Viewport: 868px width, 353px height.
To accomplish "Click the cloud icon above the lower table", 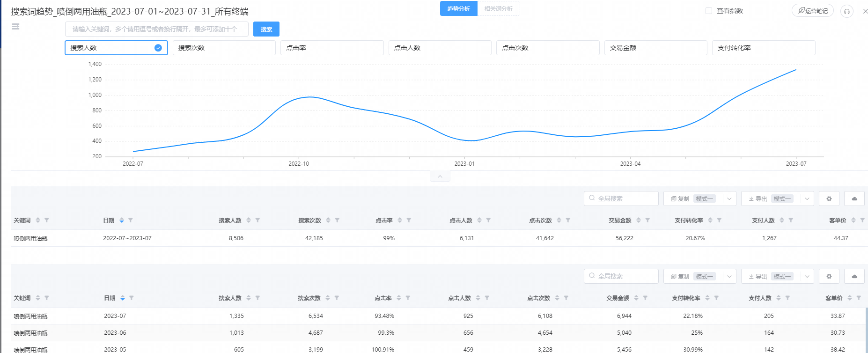I will (x=854, y=276).
